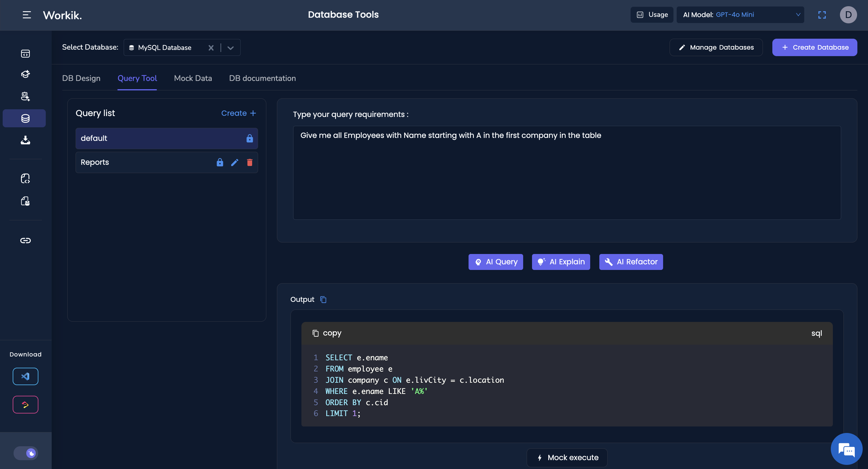Open the chat support bubble
Image resolution: width=868 pixels, height=469 pixels.
tap(846, 449)
